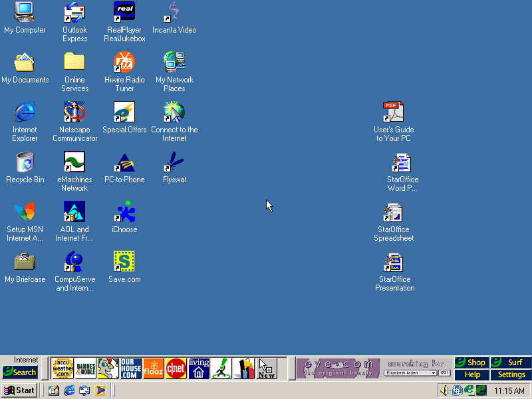Click the Internet Search button

20,372
